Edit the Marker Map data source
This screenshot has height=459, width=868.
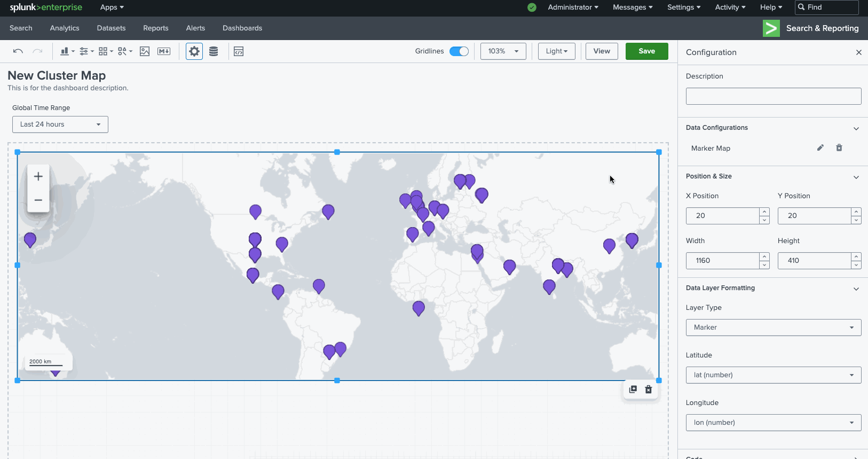pyautogui.click(x=820, y=148)
